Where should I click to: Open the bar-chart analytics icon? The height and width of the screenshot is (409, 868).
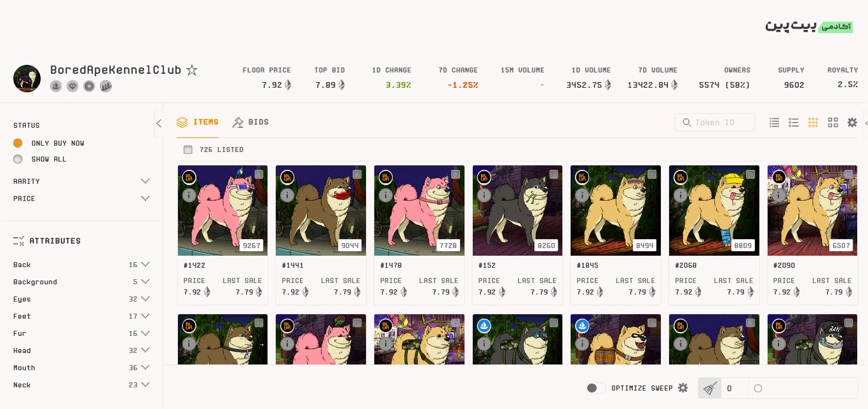[x=105, y=86]
